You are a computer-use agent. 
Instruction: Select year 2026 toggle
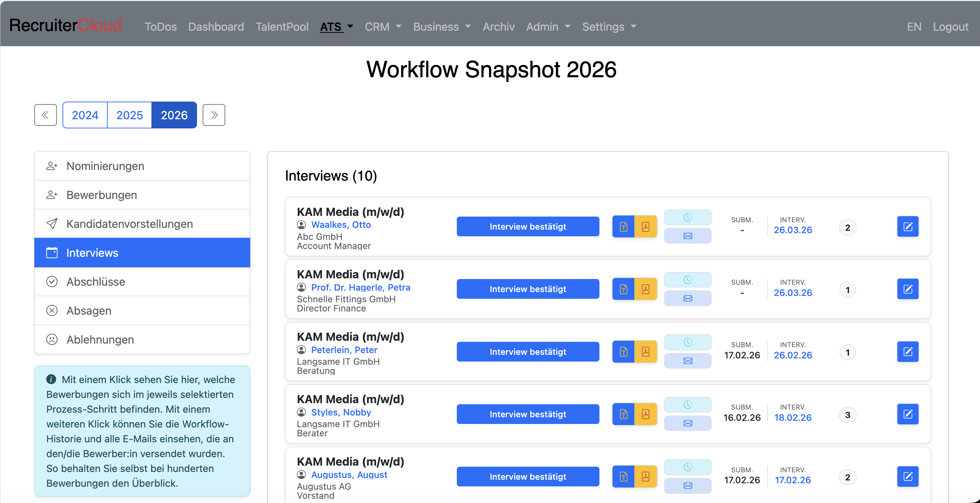point(174,115)
